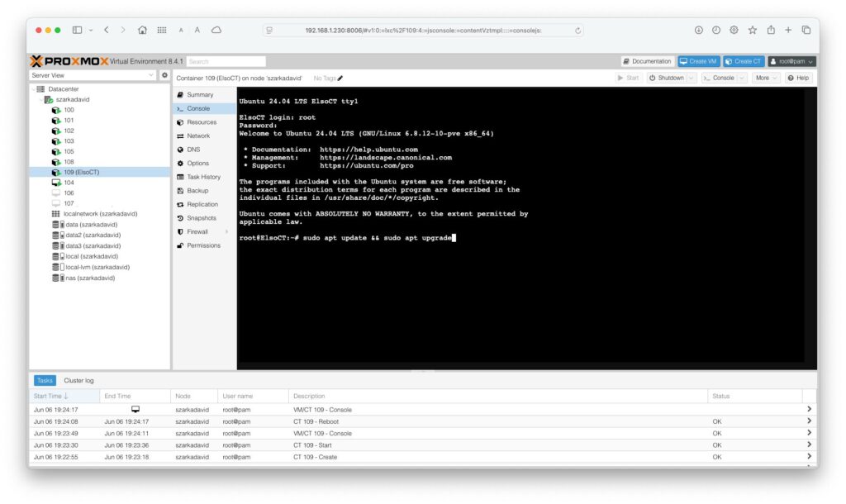
Task: Bookmark the page with the star icon
Action: (752, 31)
